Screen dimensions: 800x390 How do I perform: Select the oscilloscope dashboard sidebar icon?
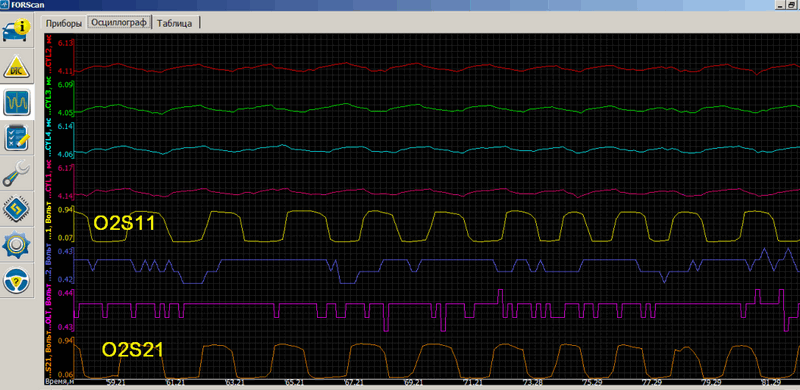pos(17,102)
